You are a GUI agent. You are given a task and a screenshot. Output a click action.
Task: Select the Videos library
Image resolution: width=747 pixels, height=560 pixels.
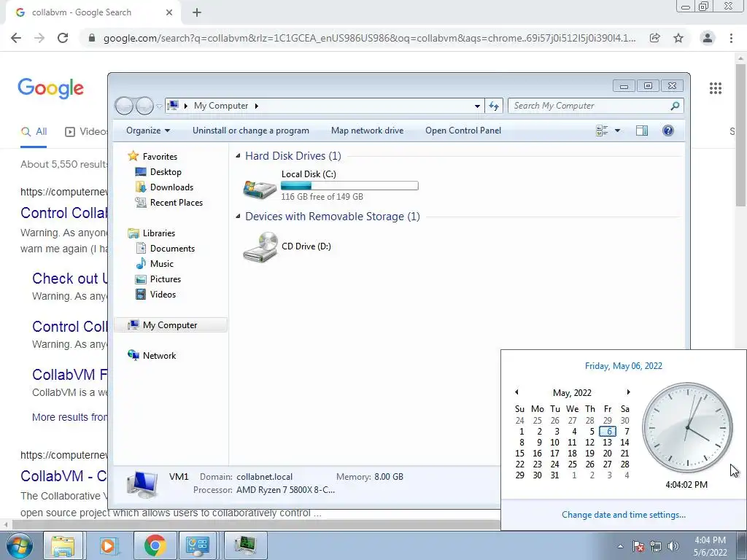click(155, 295)
